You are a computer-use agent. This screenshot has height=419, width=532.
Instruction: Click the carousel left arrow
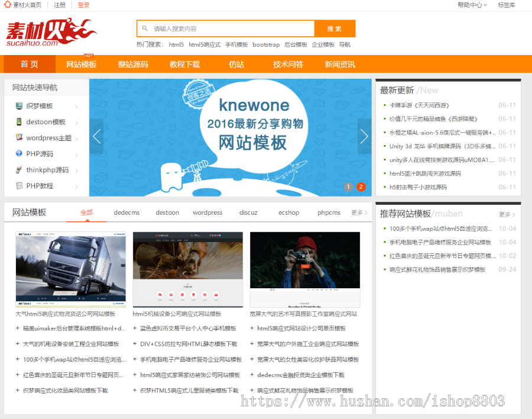(x=96, y=136)
